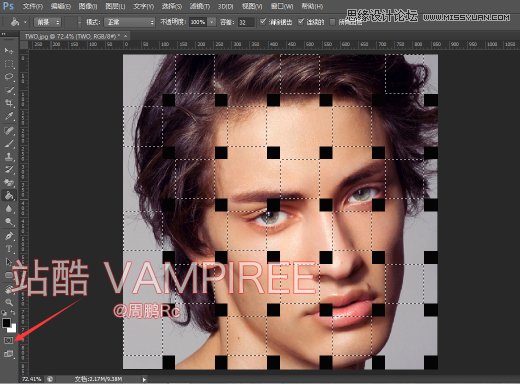Click the background color swatch
The width and height of the screenshot is (520, 384).
coord(13,329)
